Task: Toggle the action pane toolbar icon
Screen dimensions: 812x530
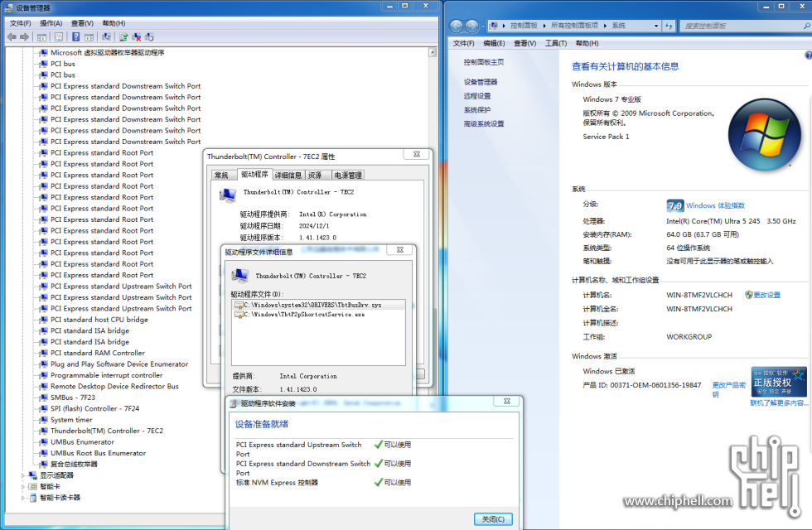Action: (x=89, y=36)
